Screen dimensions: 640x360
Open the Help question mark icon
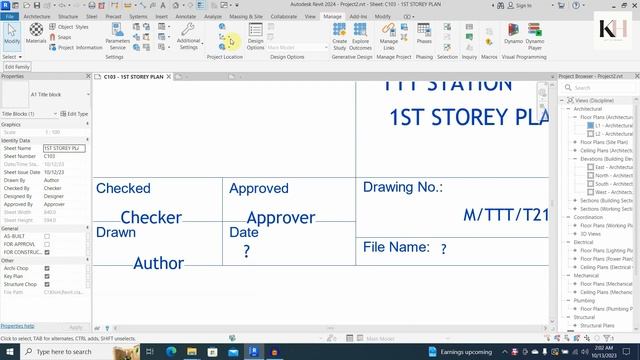pos(576,5)
